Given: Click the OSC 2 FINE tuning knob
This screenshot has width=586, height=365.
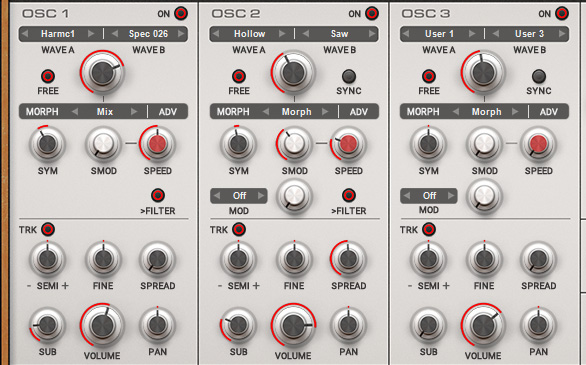Looking at the screenshot, I should pyautogui.click(x=294, y=259).
